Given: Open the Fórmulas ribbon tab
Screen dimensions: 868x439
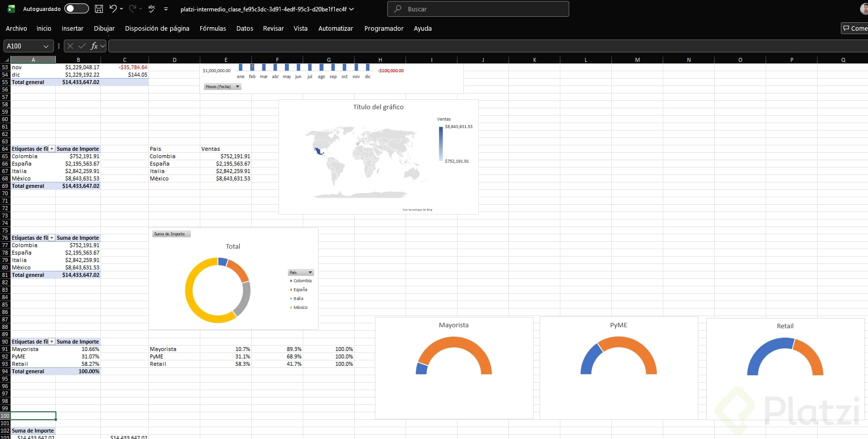Looking at the screenshot, I should (213, 28).
